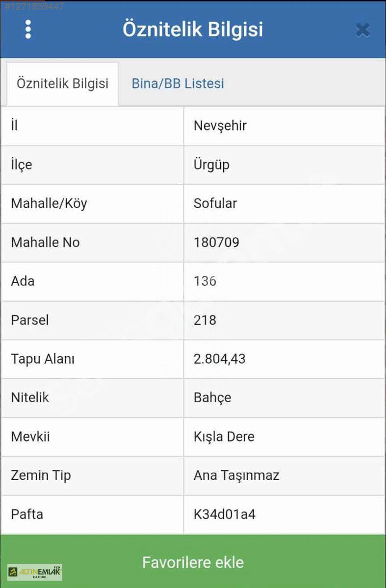Click the Ada value 136
Image resolution: width=386 pixels, height=588 pixels.
(205, 281)
